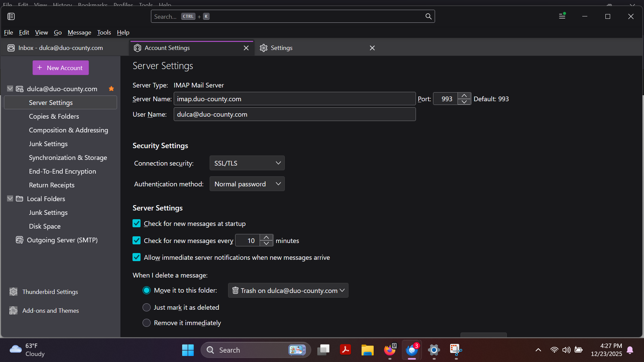Click the Outgoing Server (SMTP) icon

pyautogui.click(x=19, y=240)
